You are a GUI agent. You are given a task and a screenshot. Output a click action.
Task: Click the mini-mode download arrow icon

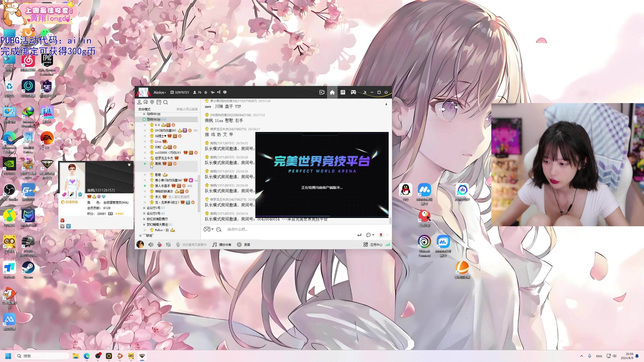[x=365, y=92]
